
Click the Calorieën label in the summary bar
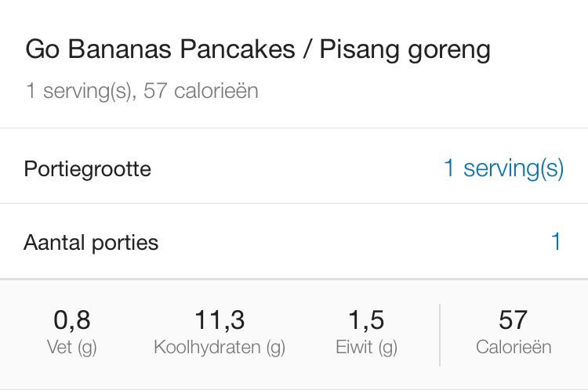pos(514,347)
